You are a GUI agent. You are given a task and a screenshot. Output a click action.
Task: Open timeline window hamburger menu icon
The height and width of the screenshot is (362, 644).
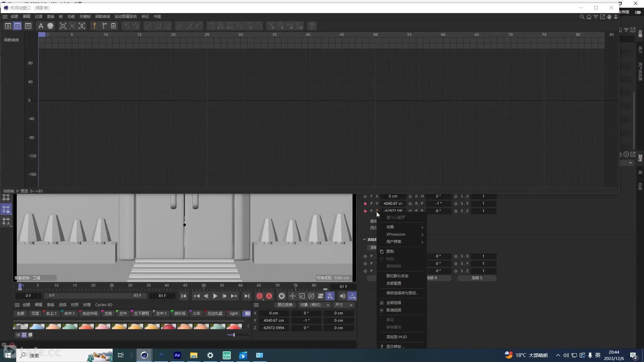(x=5, y=16)
